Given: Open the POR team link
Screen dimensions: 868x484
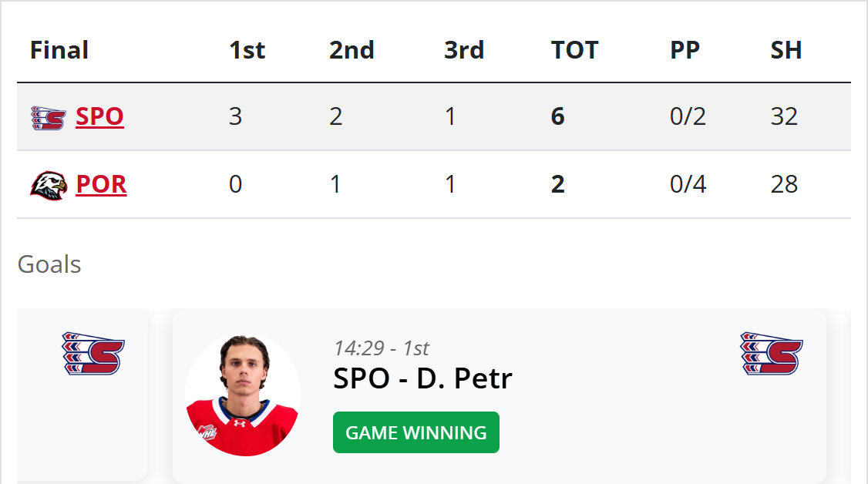Looking at the screenshot, I should click(101, 185).
